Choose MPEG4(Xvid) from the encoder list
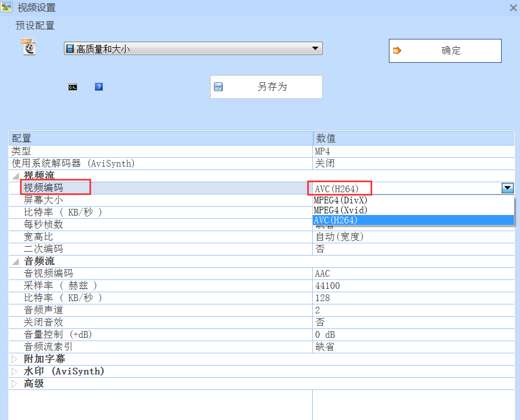 tap(341, 210)
